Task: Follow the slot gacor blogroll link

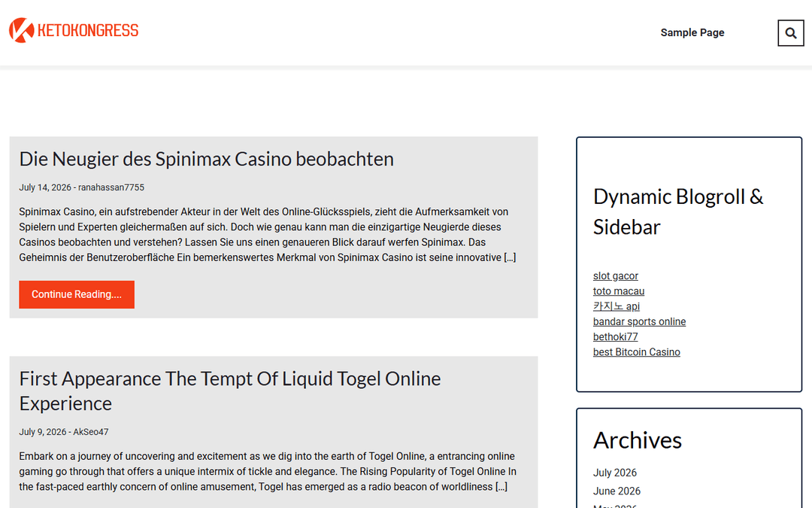Action: 615,275
